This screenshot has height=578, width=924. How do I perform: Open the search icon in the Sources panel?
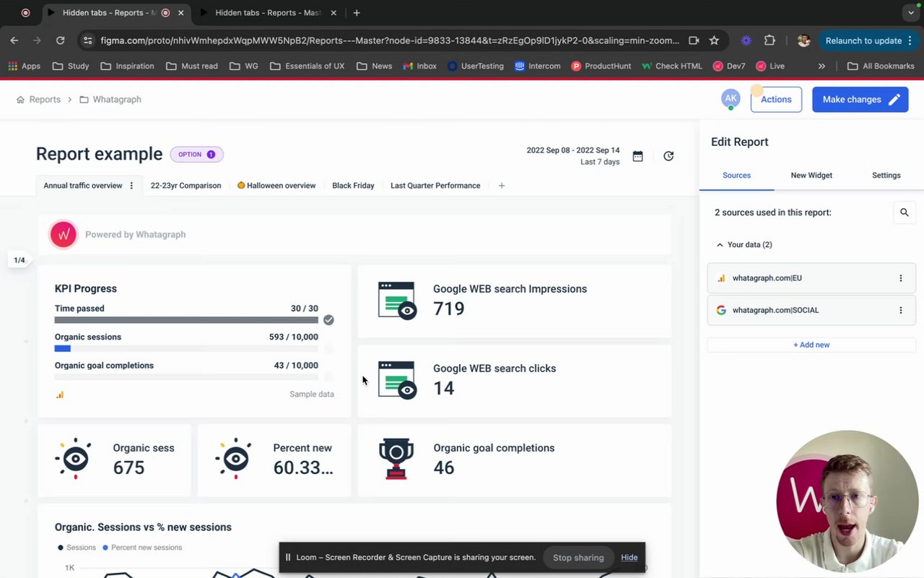(905, 212)
